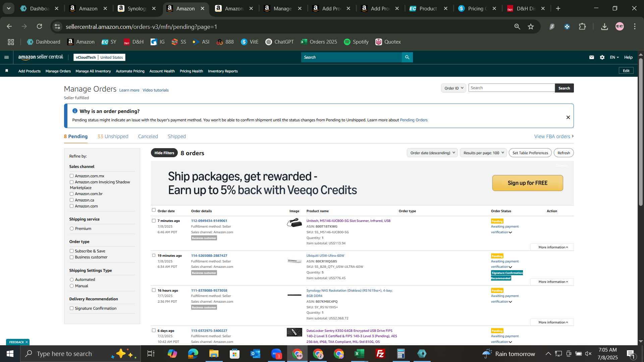Viewport: 644px width, 362px height.
Task: Check the Amazon.com.mx sales channel filter
Action: click(x=71, y=176)
